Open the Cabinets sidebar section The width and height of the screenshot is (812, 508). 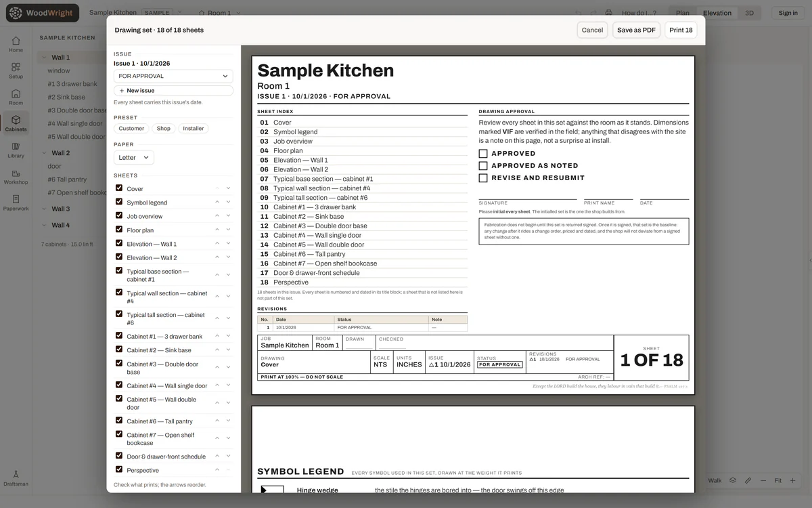16,123
